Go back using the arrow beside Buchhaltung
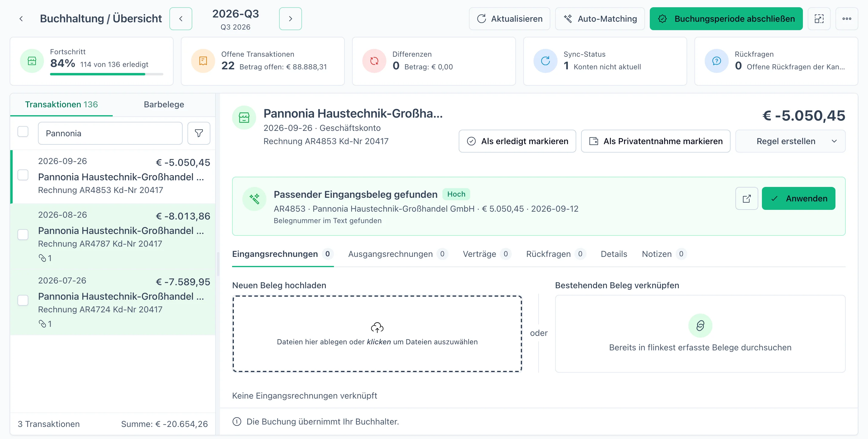The image size is (868, 439). click(x=21, y=19)
